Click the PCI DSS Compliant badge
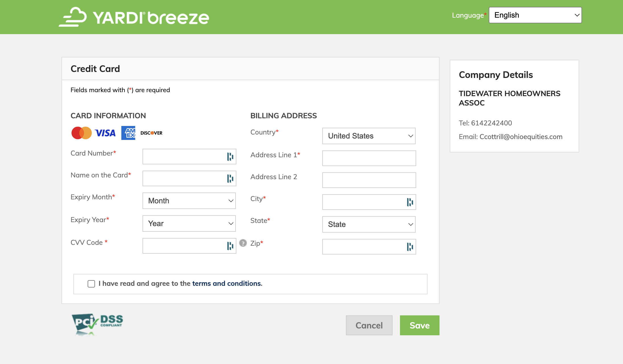 [x=97, y=324]
